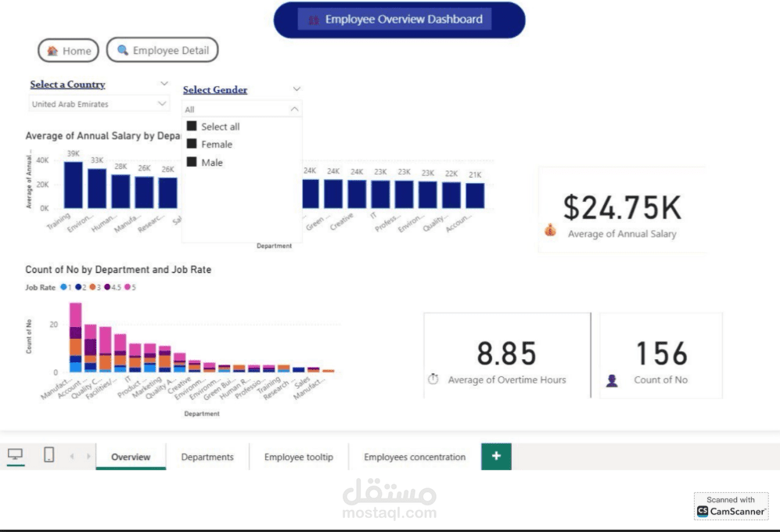The height and width of the screenshot is (532, 780).
Task: Click the magnifier icon on Employee Detail
Action: coord(123,51)
